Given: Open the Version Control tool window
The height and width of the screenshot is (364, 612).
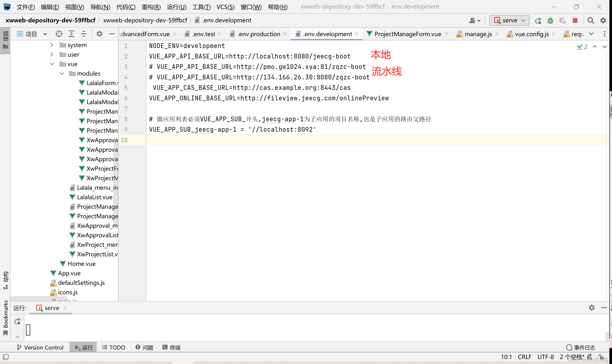Looking at the screenshot, I should click(x=40, y=348).
